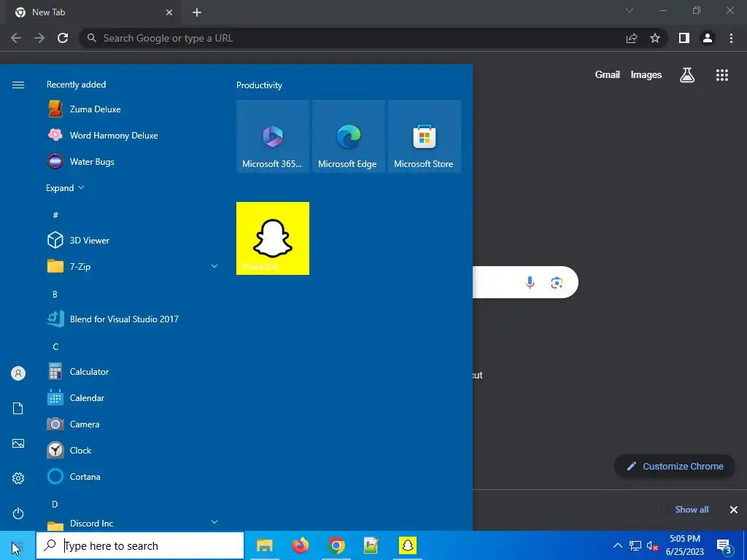Click the taskbar search box
Viewport: 747px width, 560px height.
click(x=140, y=545)
